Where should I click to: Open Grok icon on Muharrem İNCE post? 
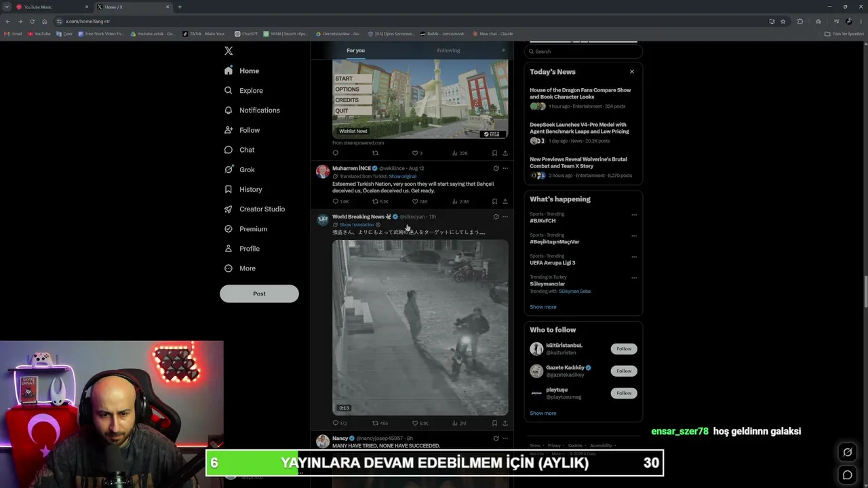pyautogui.click(x=496, y=168)
